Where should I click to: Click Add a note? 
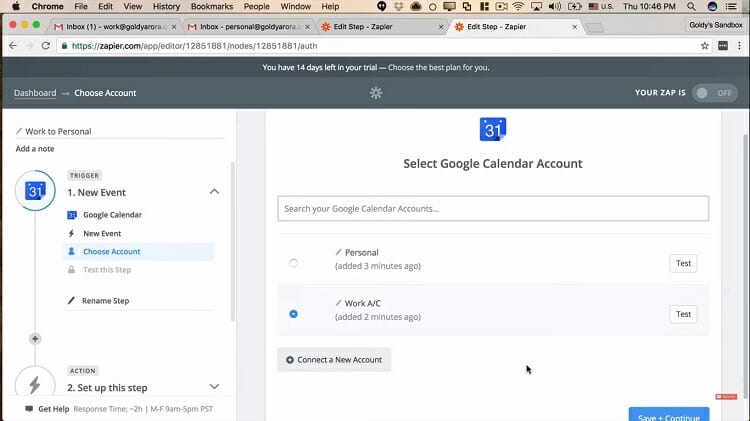tap(35, 149)
